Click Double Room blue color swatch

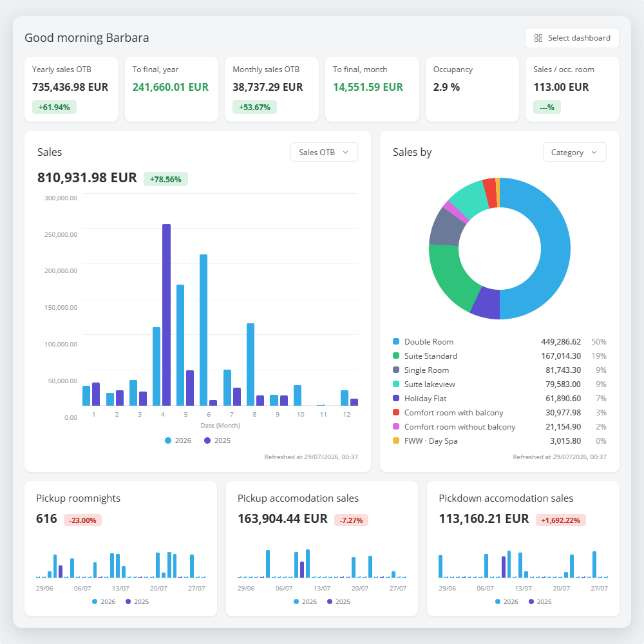pyautogui.click(x=396, y=341)
